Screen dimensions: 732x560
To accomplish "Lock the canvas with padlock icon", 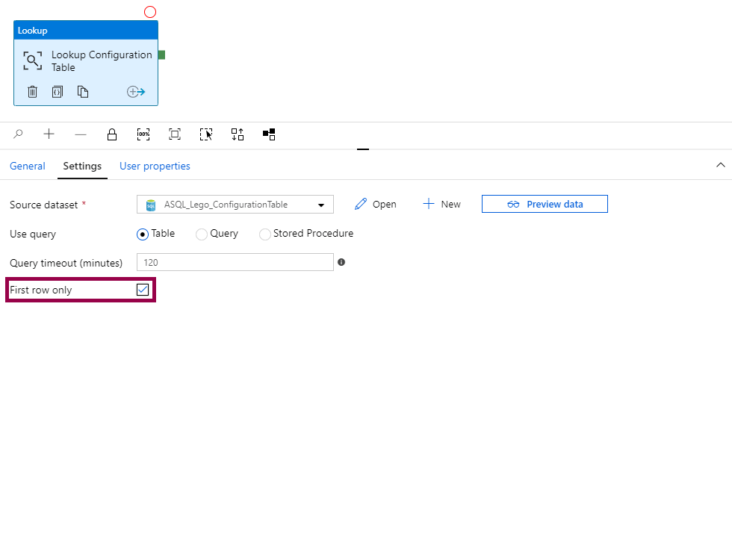I will [x=112, y=134].
